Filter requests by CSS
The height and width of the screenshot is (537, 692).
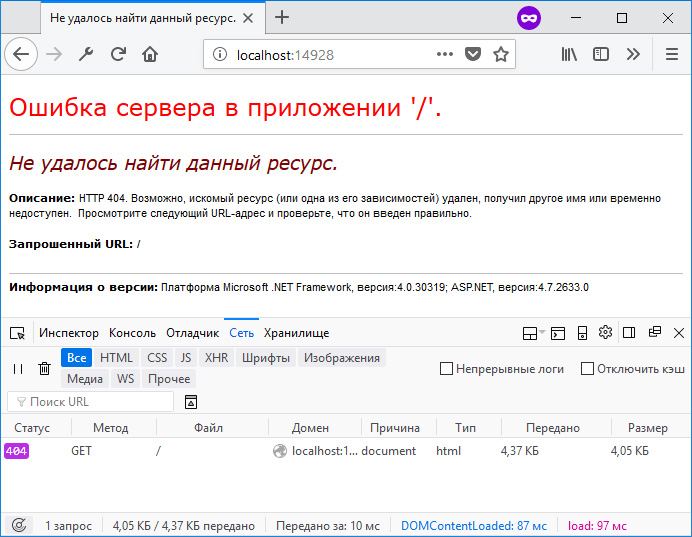coord(157,358)
